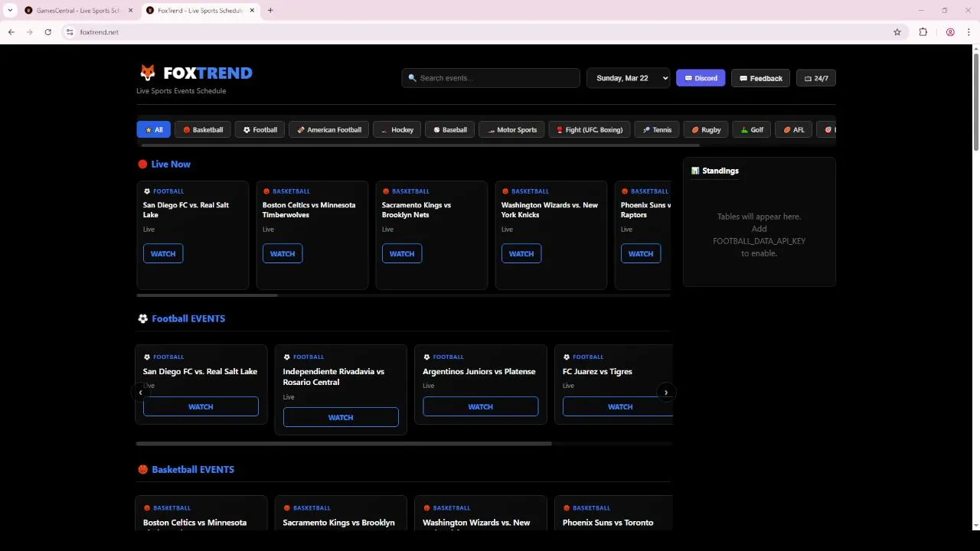
Task: Go forward to the next page
Action: 29,32
